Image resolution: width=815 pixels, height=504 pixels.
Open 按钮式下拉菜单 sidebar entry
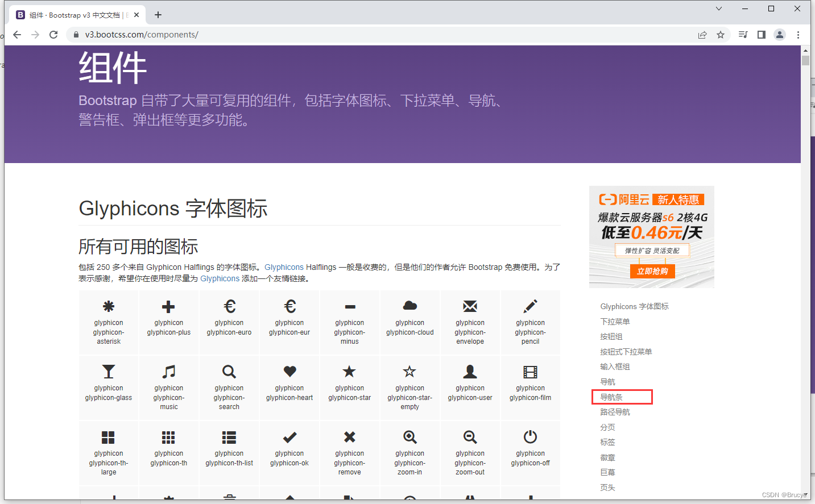point(626,352)
